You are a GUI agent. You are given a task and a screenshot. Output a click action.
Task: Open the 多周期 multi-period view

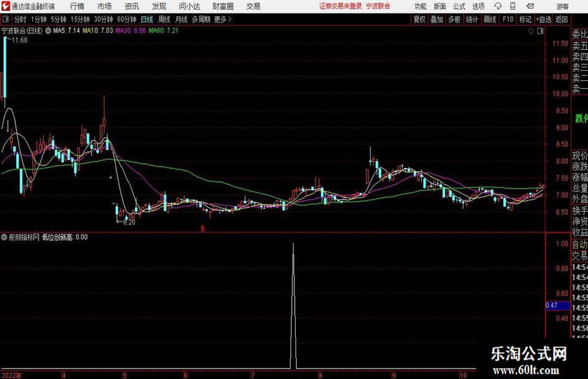(201, 19)
